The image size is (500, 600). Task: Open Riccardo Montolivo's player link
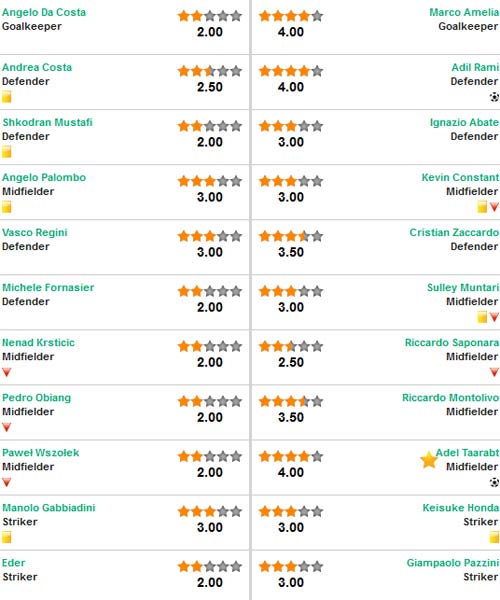click(x=450, y=398)
